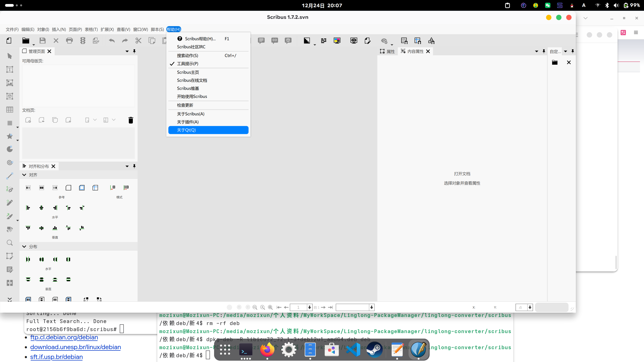Viewport: 644px width, 362px height.
Task: Click the Export as PDF icon
Action: point(96,40)
